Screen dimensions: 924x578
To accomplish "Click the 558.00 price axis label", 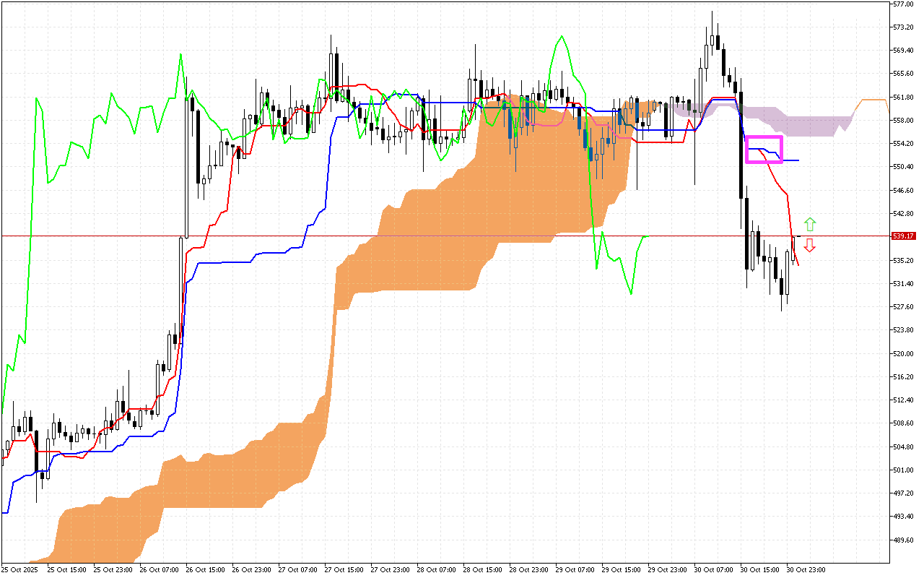I will [904, 120].
